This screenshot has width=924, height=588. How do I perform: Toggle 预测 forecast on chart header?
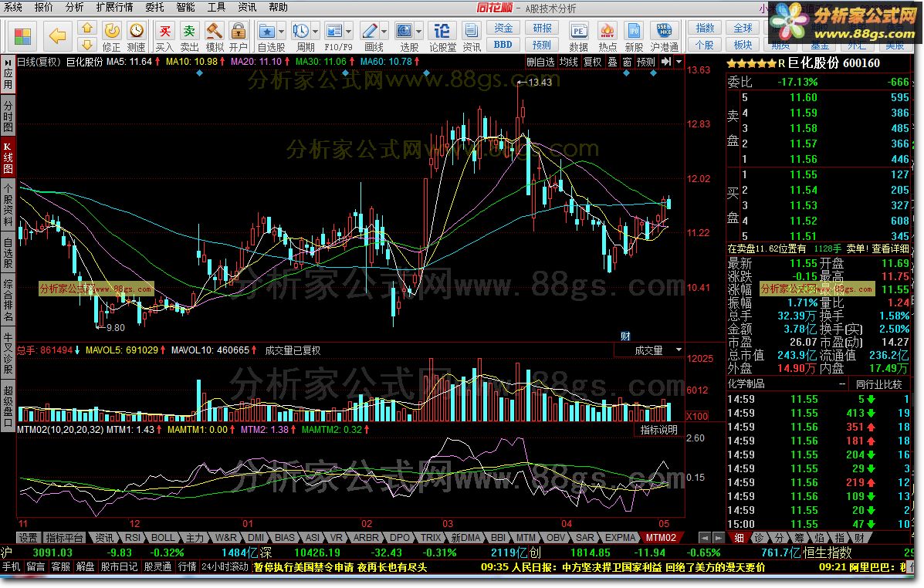(646, 62)
